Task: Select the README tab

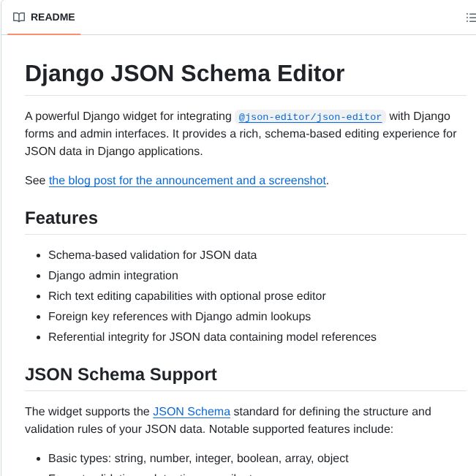Action: click(44, 18)
